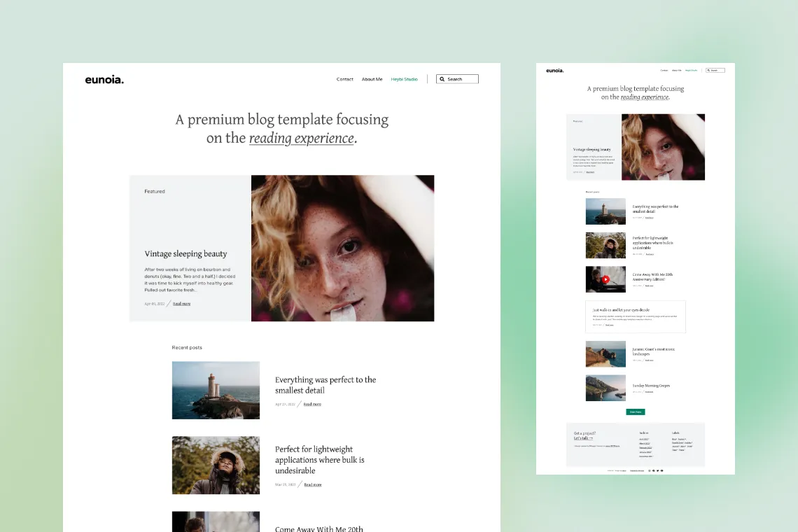Click the eunoia logo in large preview
This screenshot has height=532, width=798.
click(x=104, y=79)
